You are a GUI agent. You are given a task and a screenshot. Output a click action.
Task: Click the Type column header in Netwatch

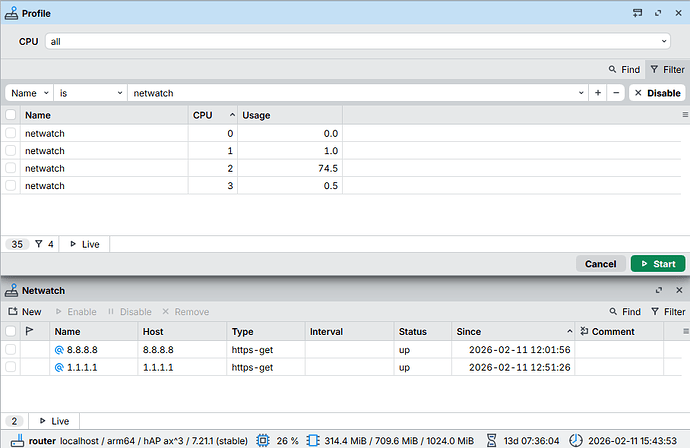pos(266,331)
